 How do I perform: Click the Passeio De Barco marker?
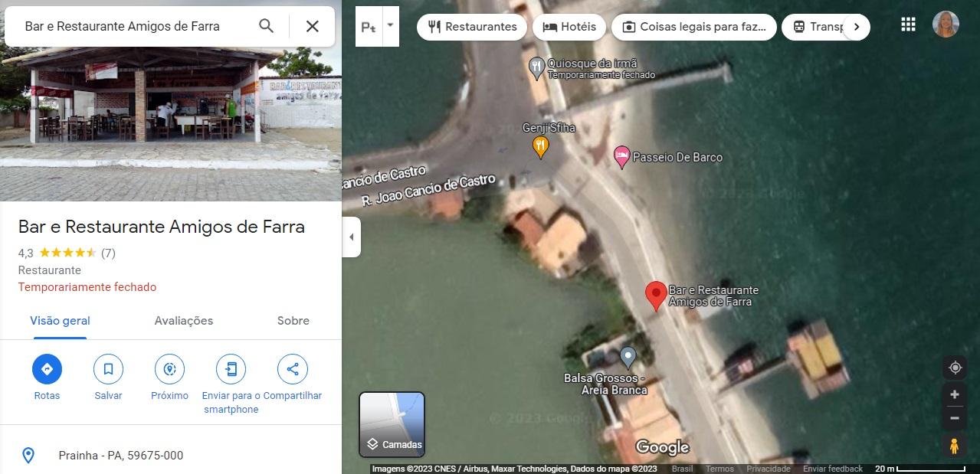click(622, 157)
